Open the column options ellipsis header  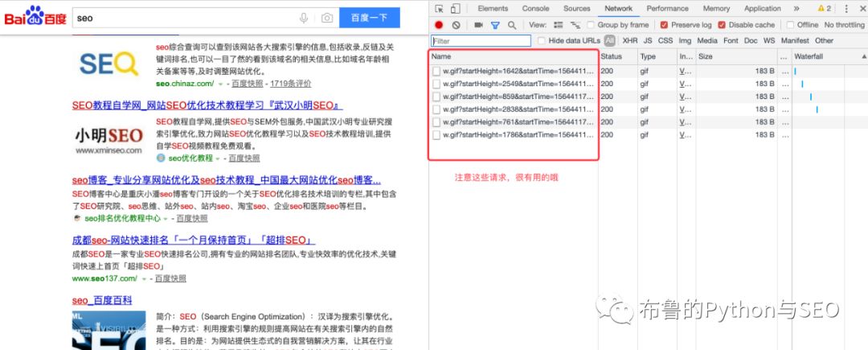coord(784,56)
